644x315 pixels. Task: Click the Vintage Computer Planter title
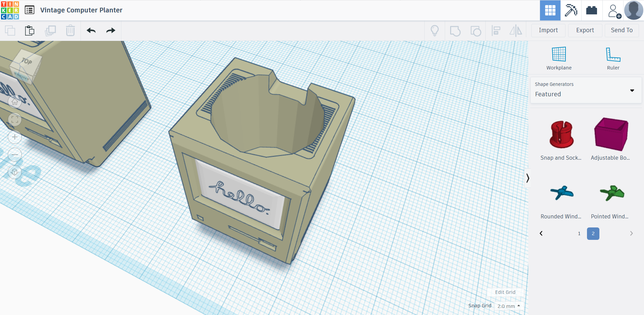[x=81, y=10]
